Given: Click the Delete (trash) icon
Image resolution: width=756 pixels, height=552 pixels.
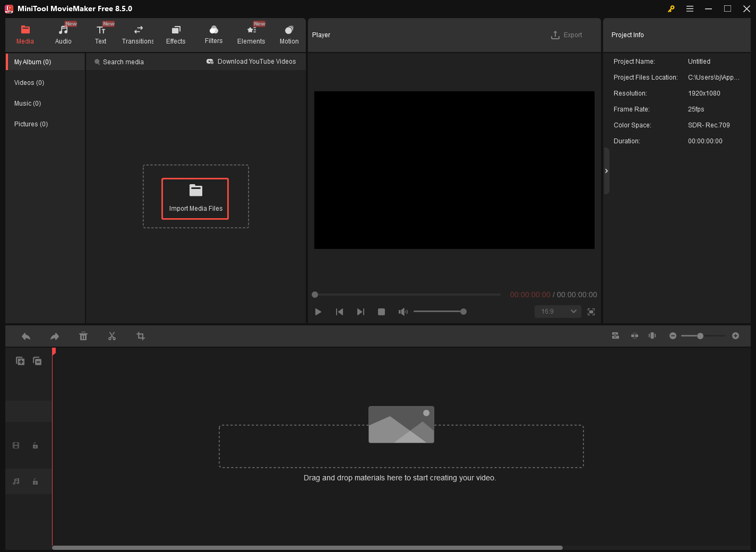Looking at the screenshot, I should click(x=83, y=336).
